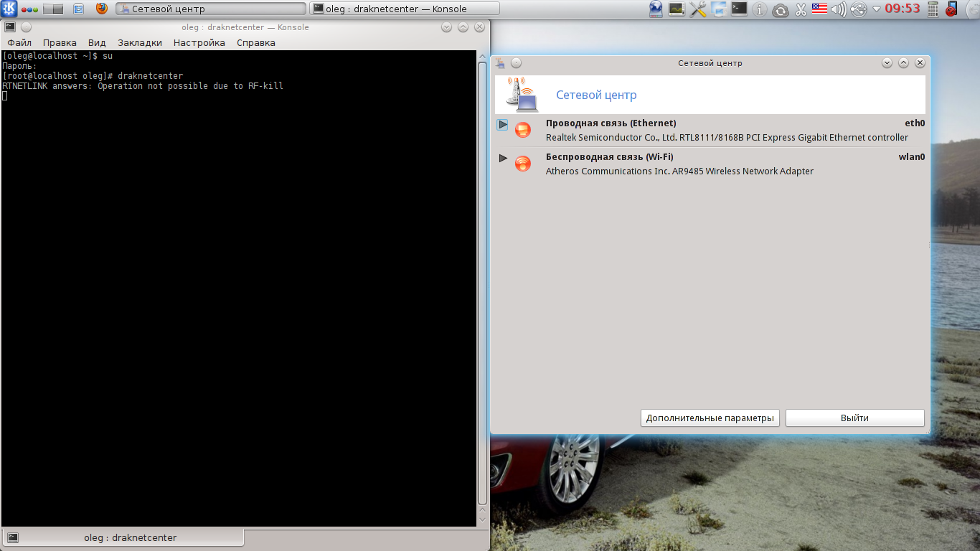Screen dimensions: 980x551
Task: Open the calculator icon in the panel
Action: click(933, 9)
